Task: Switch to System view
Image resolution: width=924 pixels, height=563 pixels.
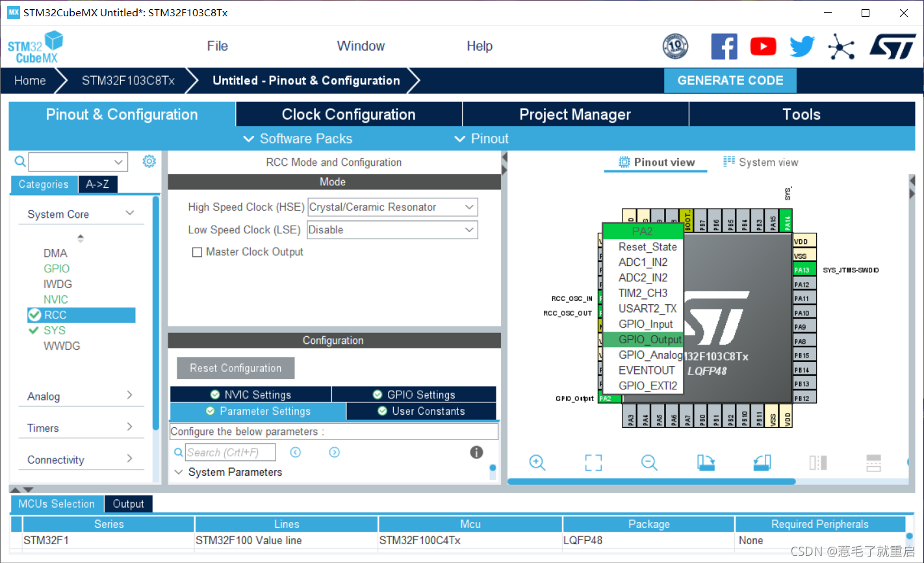Action: [761, 163]
